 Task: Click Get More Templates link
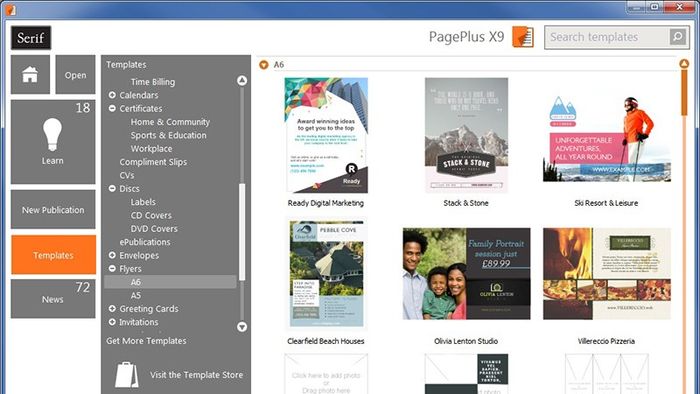coord(146,341)
